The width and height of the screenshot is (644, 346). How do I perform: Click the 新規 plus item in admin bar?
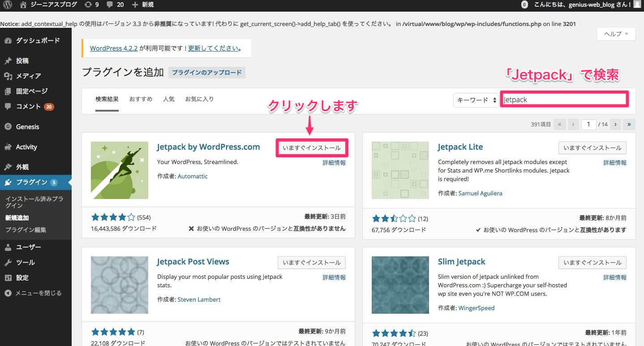tap(143, 5)
